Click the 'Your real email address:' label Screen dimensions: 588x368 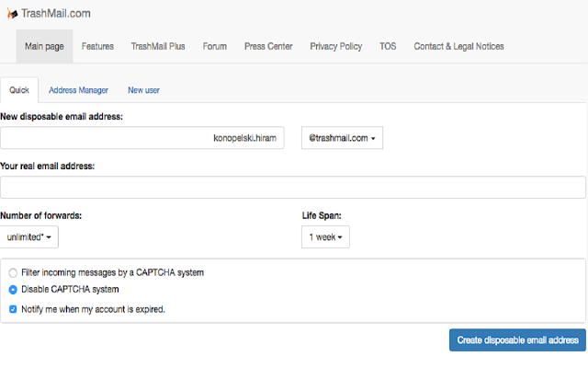tap(47, 167)
